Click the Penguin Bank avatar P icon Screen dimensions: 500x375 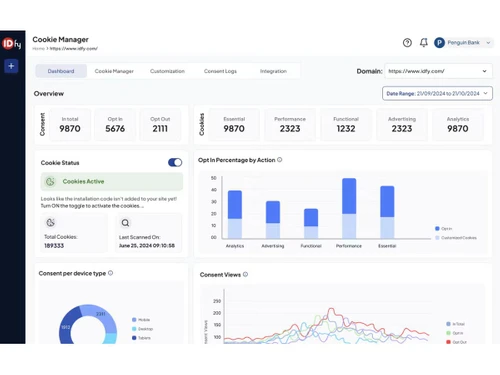click(x=439, y=43)
